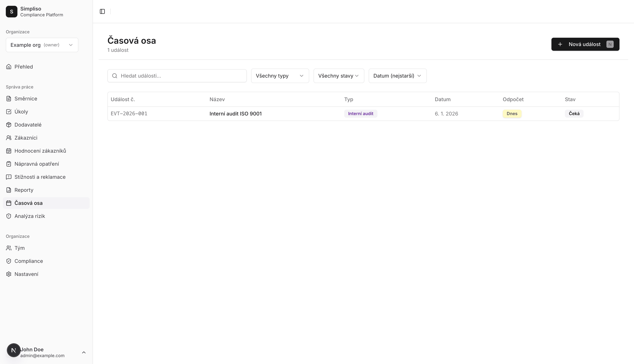Viewport: 634px width, 364px height.
Task: Click the Nová událost button
Action: 585,44
